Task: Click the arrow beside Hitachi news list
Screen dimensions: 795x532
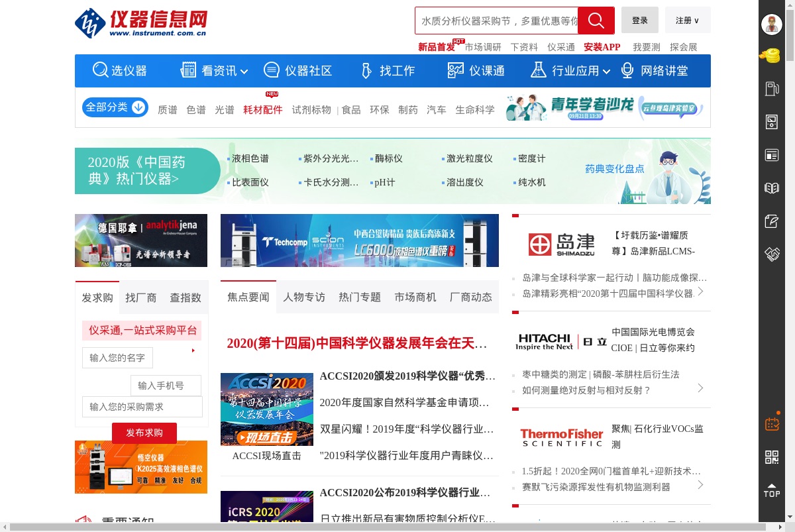Action: click(x=700, y=388)
